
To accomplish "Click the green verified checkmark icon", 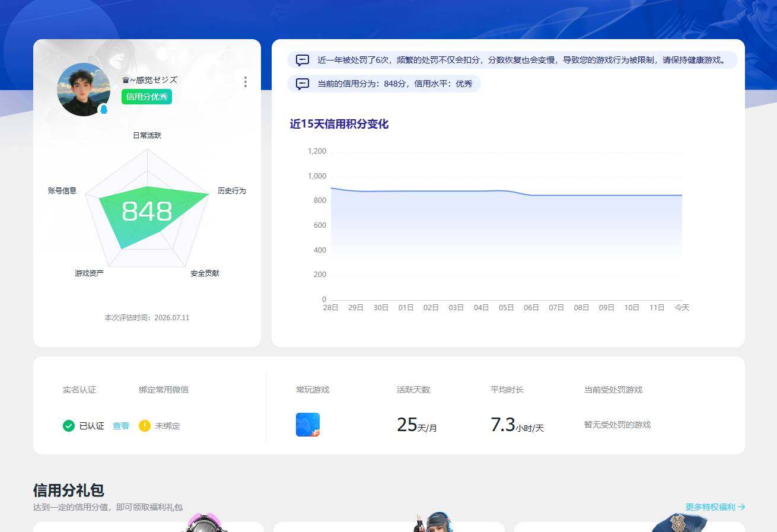I will coord(69,426).
